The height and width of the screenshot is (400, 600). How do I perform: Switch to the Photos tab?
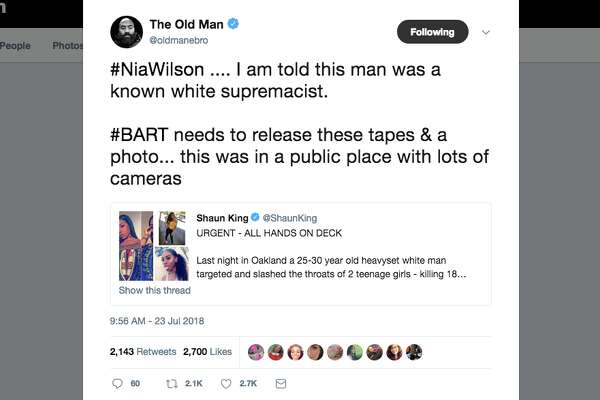pyautogui.click(x=68, y=46)
